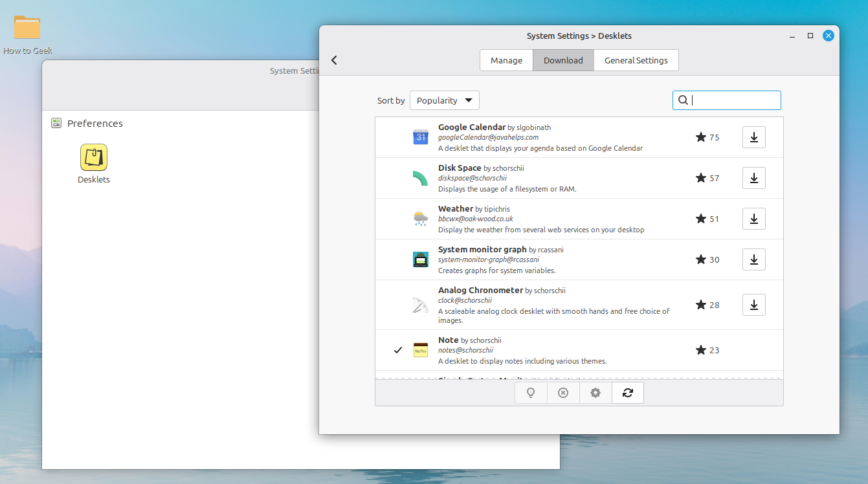Click the System monitor graph icon
Viewport: 868px width, 484px height.
(421, 259)
